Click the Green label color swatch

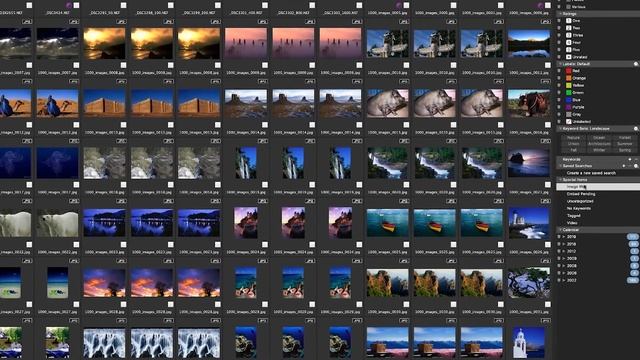tap(569, 93)
